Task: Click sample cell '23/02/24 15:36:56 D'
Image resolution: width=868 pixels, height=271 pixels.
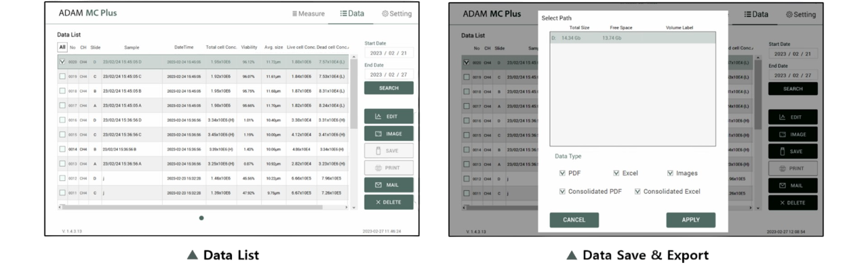Action: pyautogui.click(x=122, y=120)
